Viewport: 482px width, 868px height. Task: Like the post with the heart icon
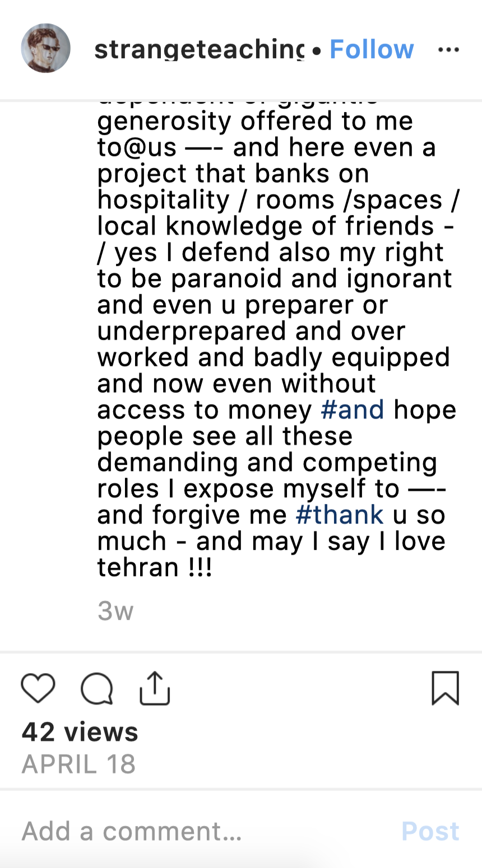pyautogui.click(x=38, y=688)
